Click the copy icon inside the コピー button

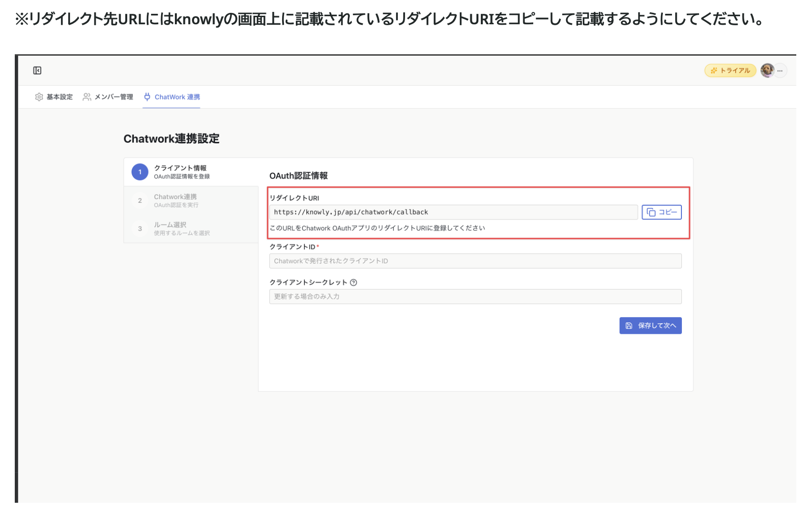pos(652,212)
